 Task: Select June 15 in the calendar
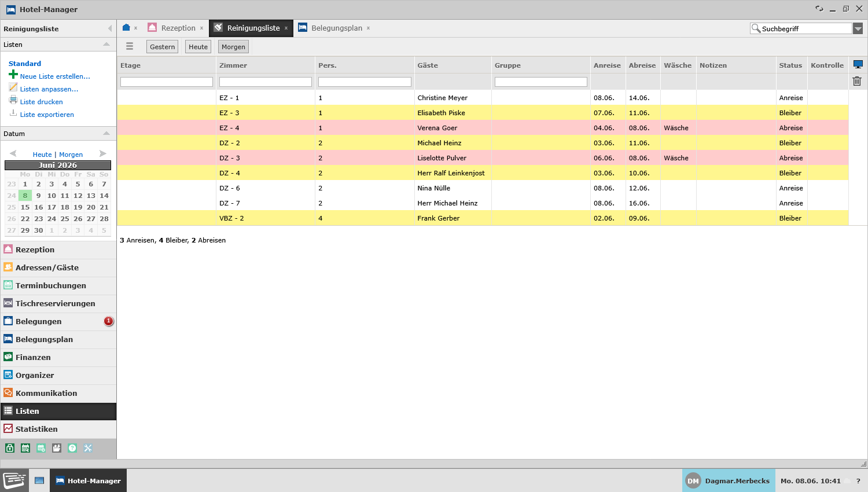click(x=25, y=207)
